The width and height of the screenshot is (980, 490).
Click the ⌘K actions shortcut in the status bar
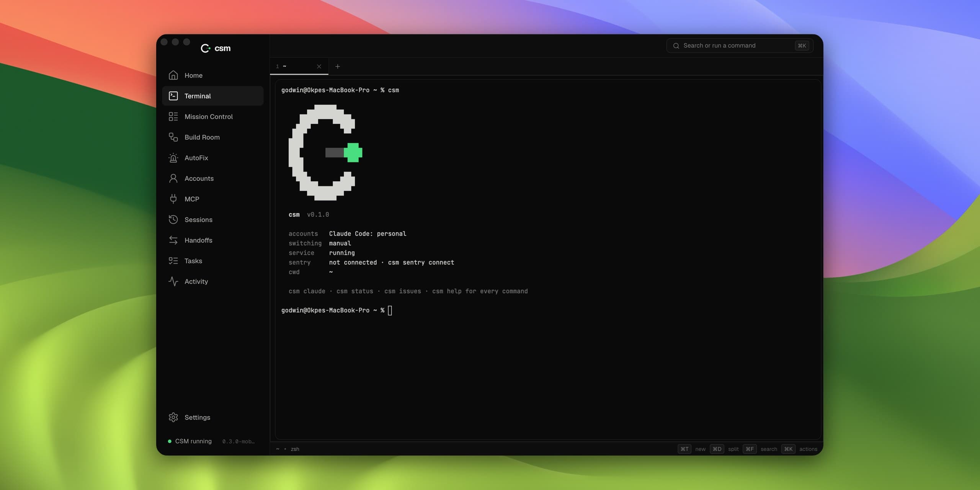[799, 449]
